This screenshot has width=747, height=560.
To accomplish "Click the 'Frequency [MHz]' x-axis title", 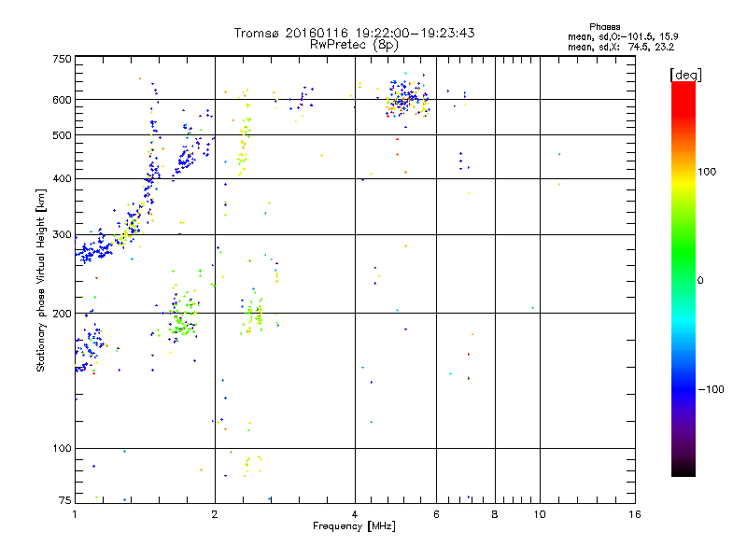I will click(x=354, y=526).
